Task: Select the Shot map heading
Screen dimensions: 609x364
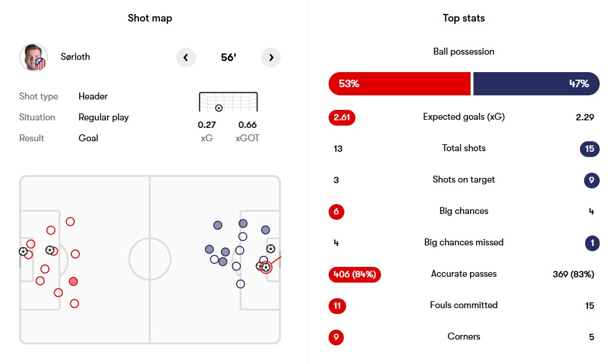Action: coord(150,18)
